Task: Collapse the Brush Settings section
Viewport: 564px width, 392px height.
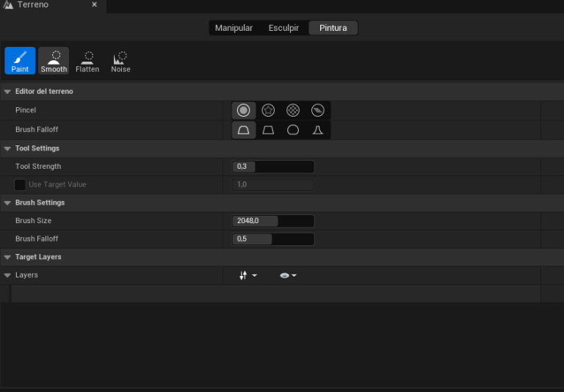Action: coord(7,203)
